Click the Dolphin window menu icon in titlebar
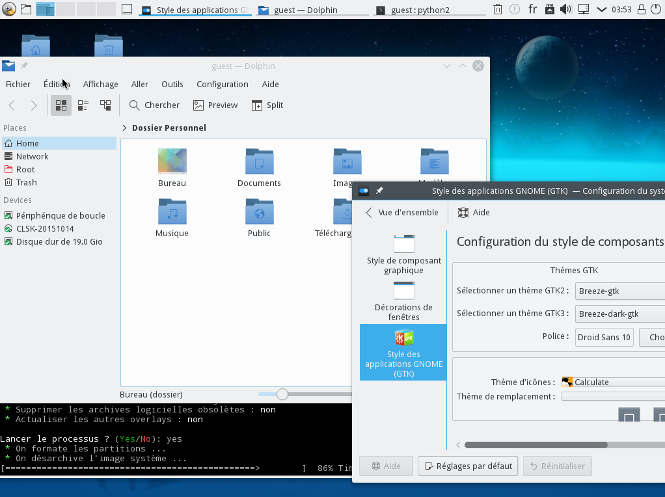This screenshot has width=665, height=497. coord(8,66)
